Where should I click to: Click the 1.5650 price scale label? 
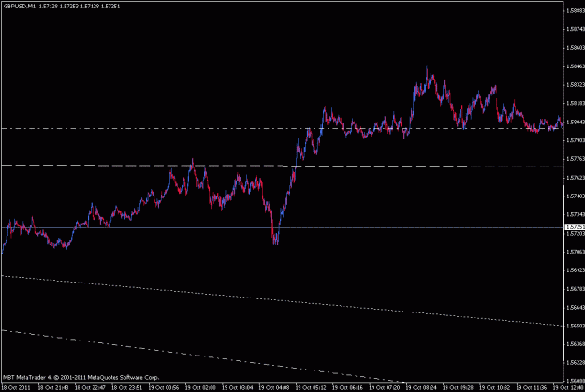(576, 326)
